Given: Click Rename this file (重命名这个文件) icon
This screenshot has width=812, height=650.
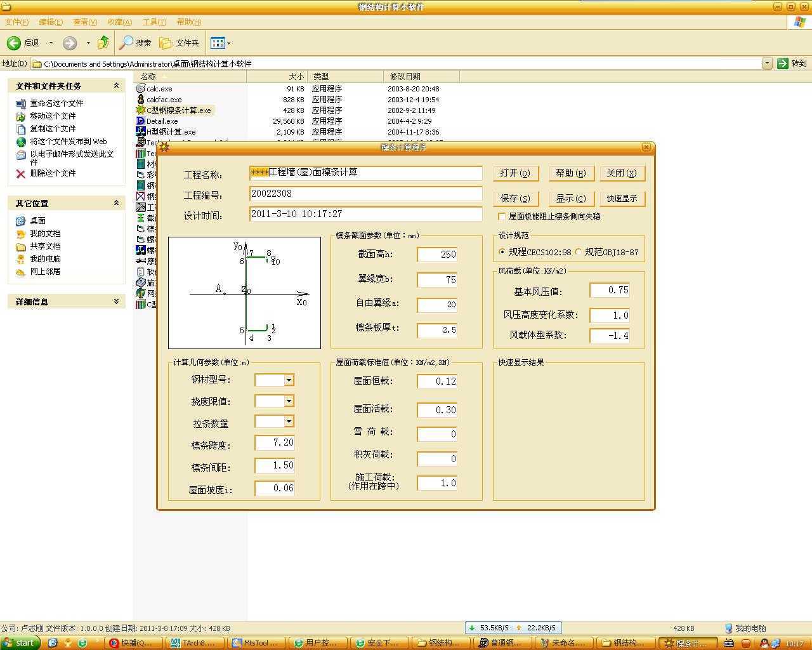Looking at the screenshot, I should [x=21, y=103].
